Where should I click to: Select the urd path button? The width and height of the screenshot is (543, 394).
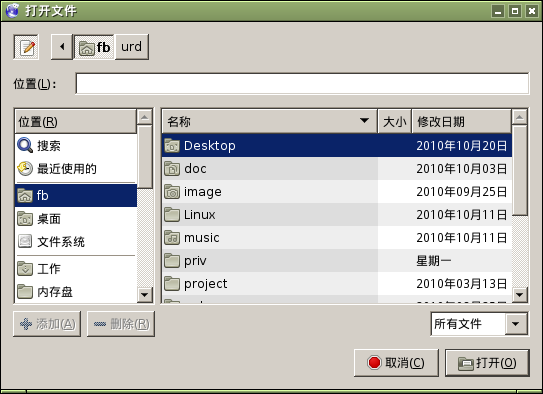(132, 47)
